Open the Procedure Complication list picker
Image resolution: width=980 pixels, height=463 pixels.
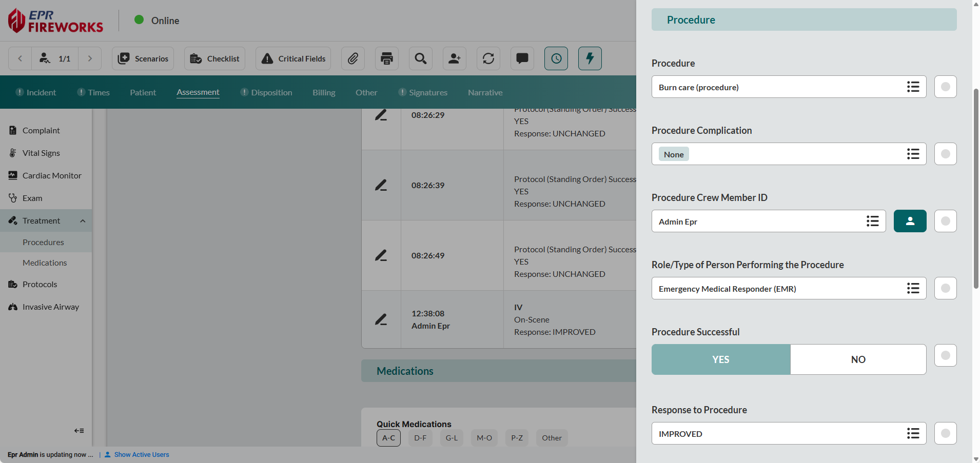[913, 154]
